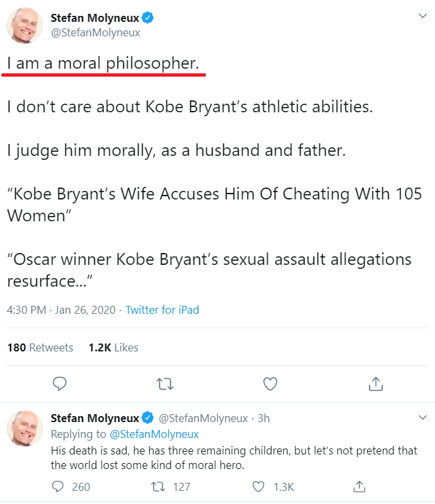Screen dimensions: 435x504
Task: Open the main tweet's chevron dropdown menu
Action: 423,16
